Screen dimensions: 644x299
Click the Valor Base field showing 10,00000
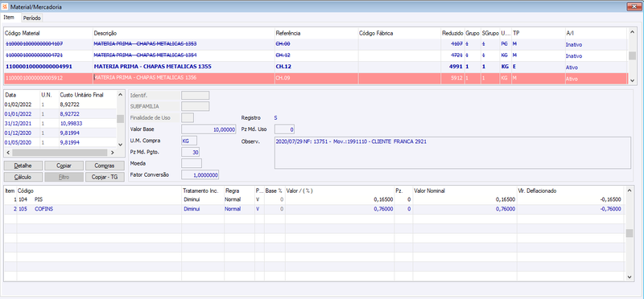pyautogui.click(x=208, y=129)
